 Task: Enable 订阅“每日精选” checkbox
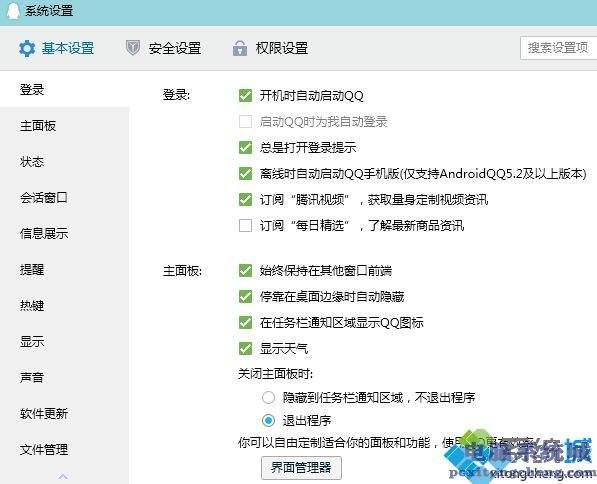point(245,225)
